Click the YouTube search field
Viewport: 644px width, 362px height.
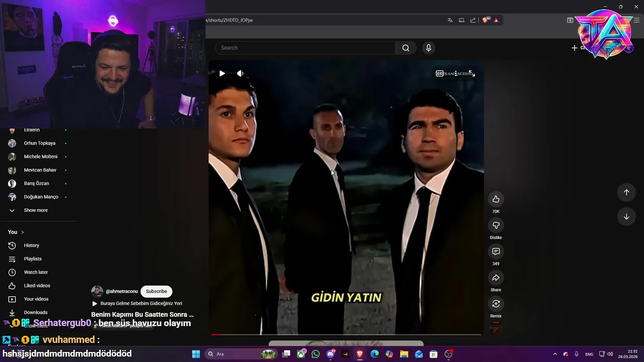click(305, 48)
